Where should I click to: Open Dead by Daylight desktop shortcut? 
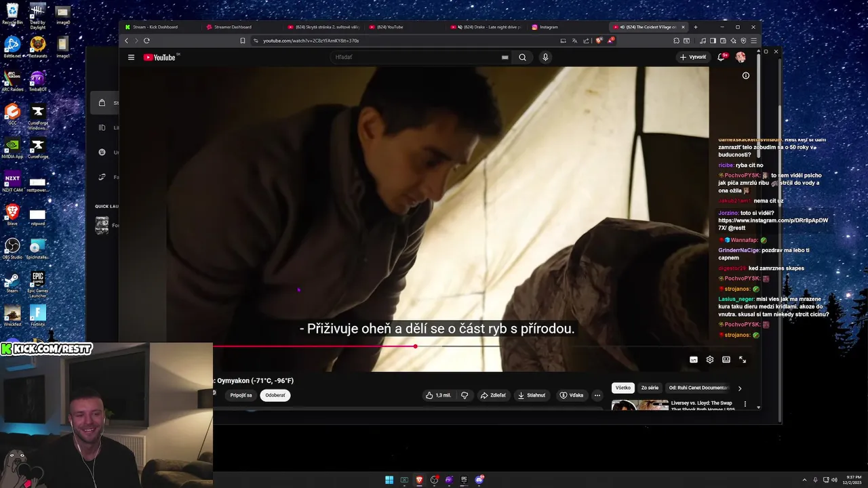pyautogui.click(x=38, y=16)
